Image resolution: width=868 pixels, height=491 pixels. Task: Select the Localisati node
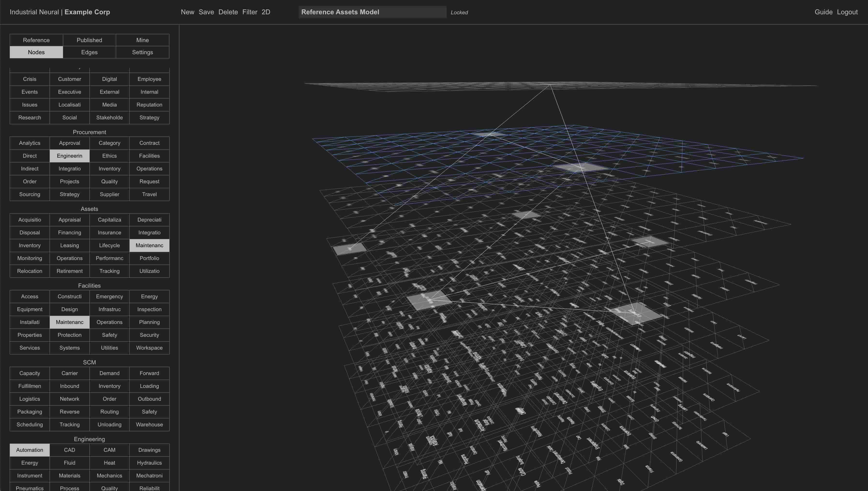pos(69,105)
